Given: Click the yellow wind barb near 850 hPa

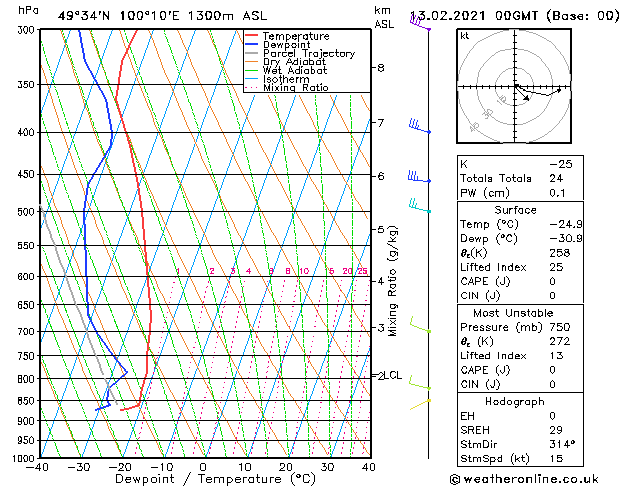Looking at the screenshot, I should coord(420,404).
